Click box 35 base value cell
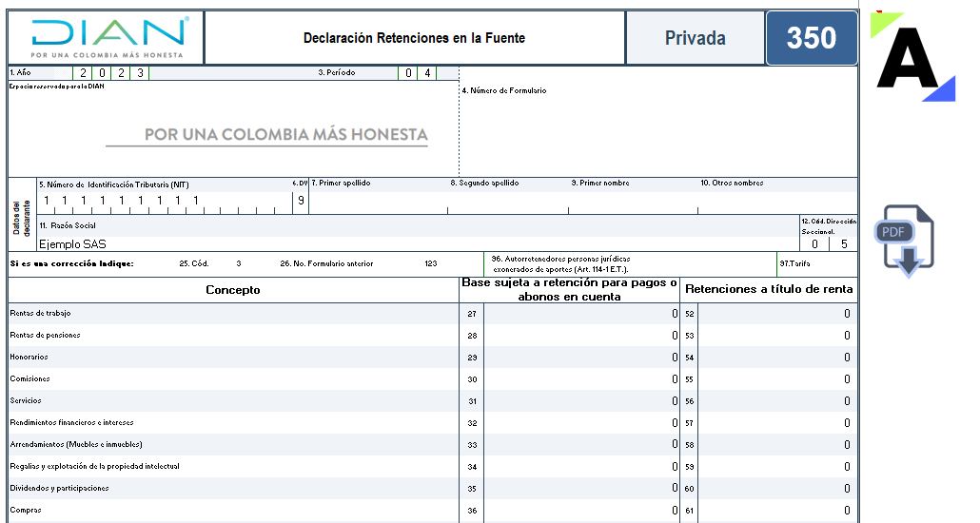Screen dimensions: 980x523 582,489
